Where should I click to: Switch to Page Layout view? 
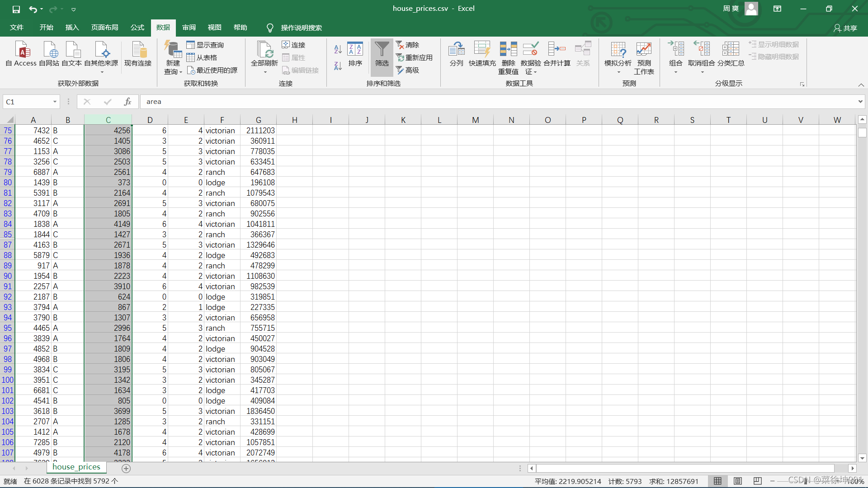[738, 481]
